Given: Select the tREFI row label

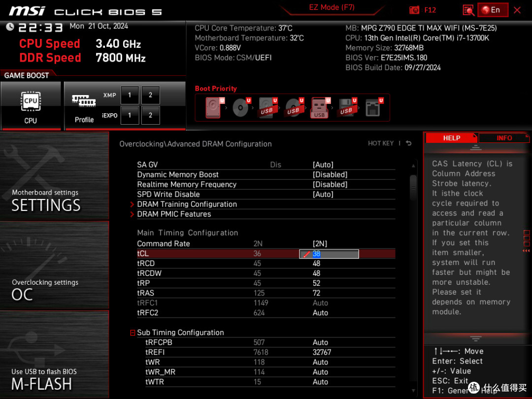Looking at the screenshot, I should coord(155,352).
